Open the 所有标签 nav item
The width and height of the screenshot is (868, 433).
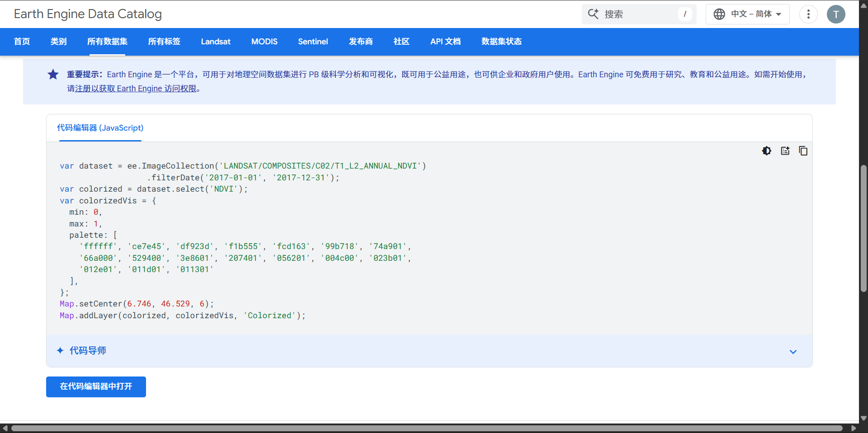tap(164, 42)
